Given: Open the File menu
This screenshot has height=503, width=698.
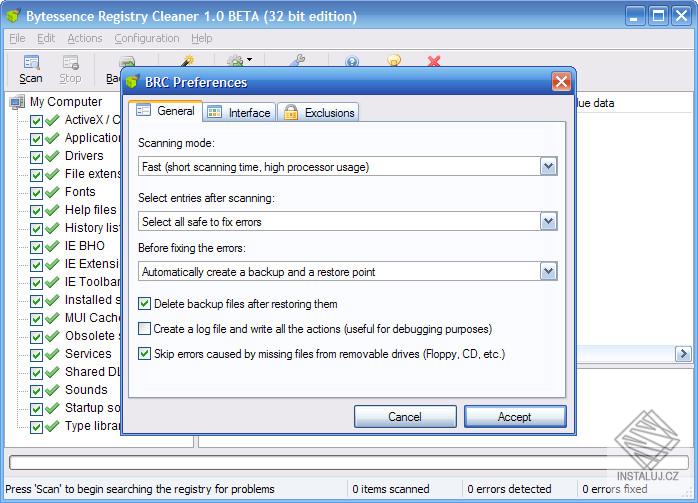Looking at the screenshot, I should point(17,38).
